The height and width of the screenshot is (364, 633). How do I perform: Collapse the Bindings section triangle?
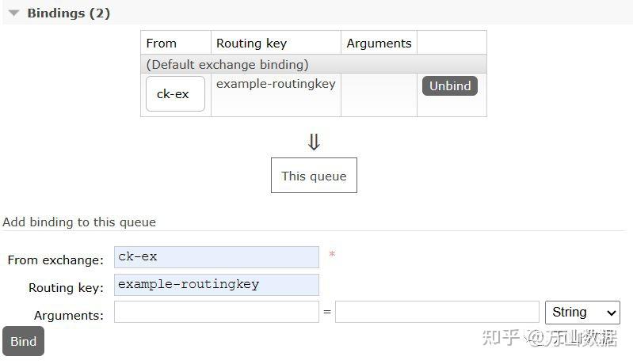[x=13, y=13]
